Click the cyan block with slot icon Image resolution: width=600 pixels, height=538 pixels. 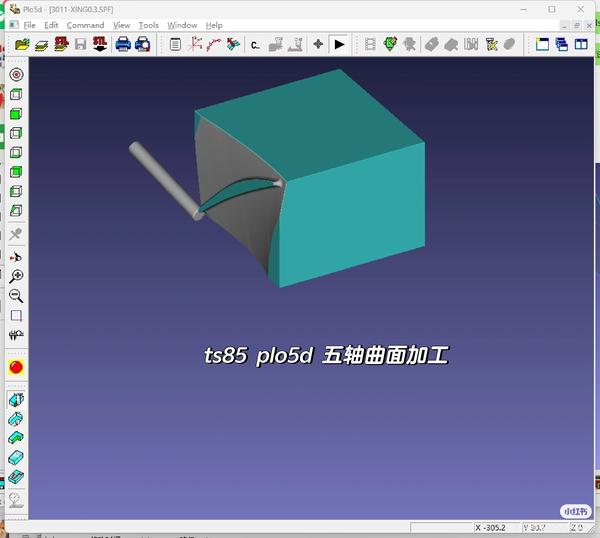tap(16, 477)
